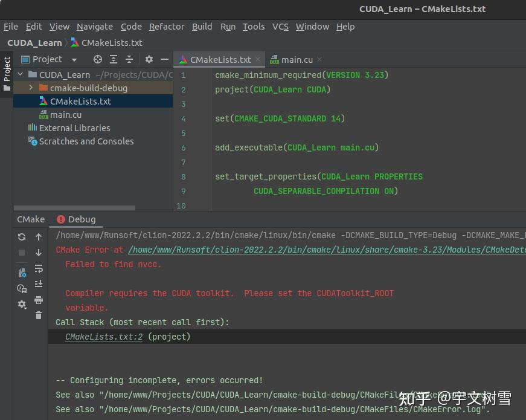
Task: Click CUDA_Learn breadcrumb in navigation bar
Action: (34, 43)
